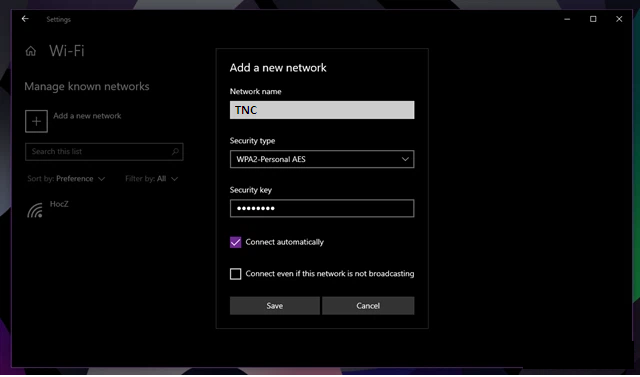
Task: Click the plus icon to add network
Action: (x=36, y=121)
